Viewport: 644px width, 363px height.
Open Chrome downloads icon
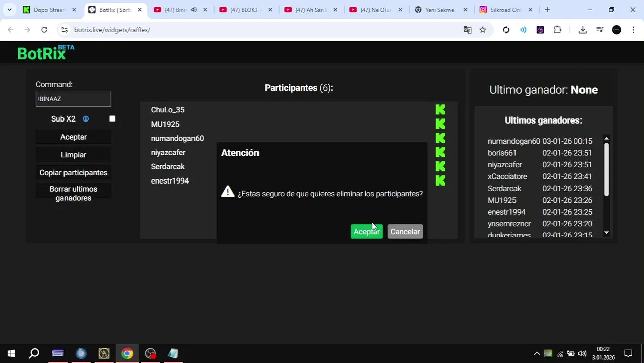583,30
